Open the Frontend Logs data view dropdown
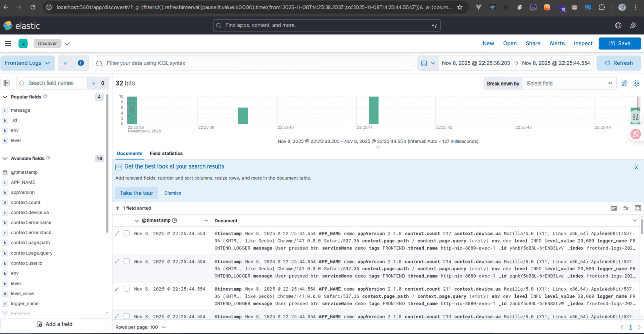This screenshot has height=334, width=644. click(30, 63)
